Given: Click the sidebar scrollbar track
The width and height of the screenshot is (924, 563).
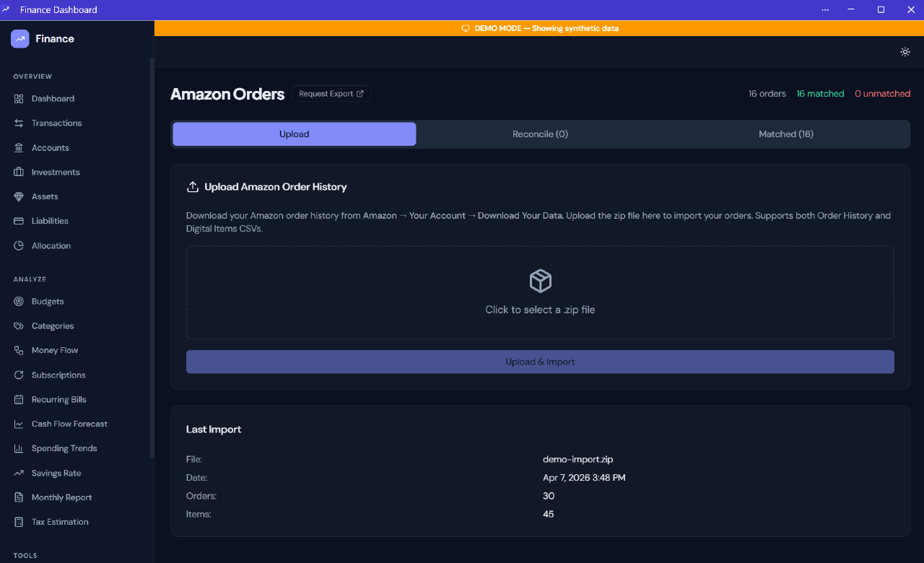Looking at the screenshot, I should (151, 289).
